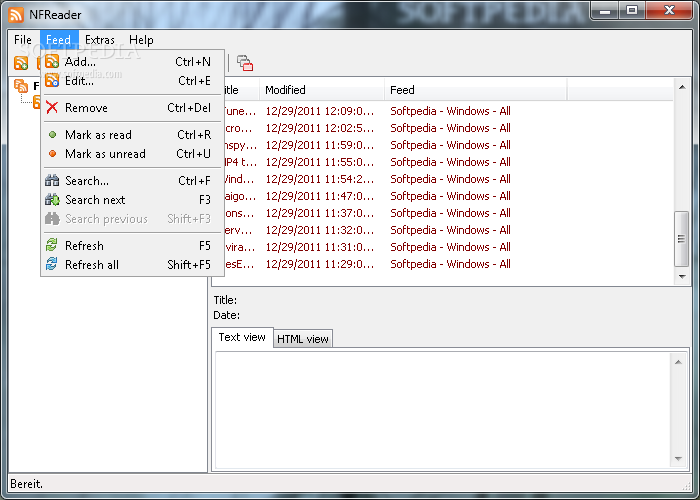Click the Add menu item's RSS icon
Image resolution: width=700 pixels, height=500 pixels.
(x=52, y=62)
